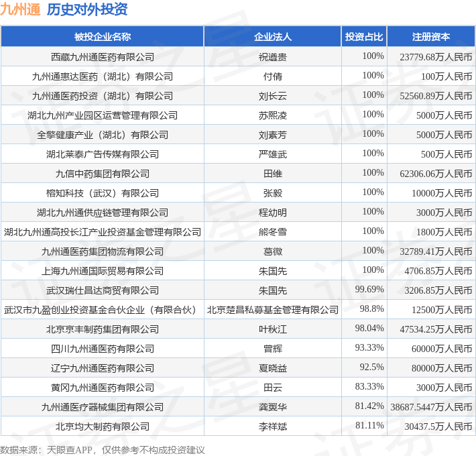Click legal person 祝遵贵
This screenshot has height=456, width=476.
(273, 57)
